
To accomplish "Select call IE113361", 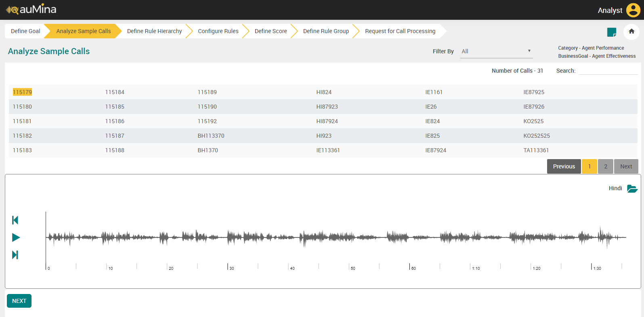I will coord(328,150).
